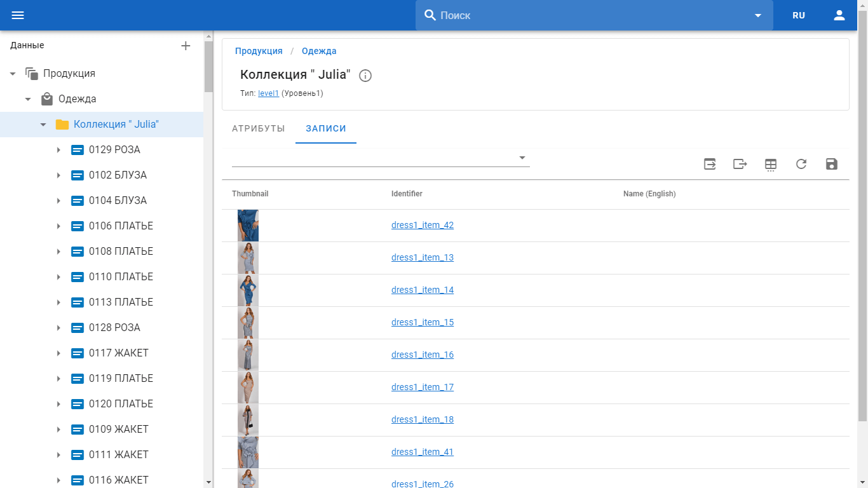This screenshot has width=868, height=488.
Task: Select the ЗАПИСИ tab
Action: coord(326,128)
